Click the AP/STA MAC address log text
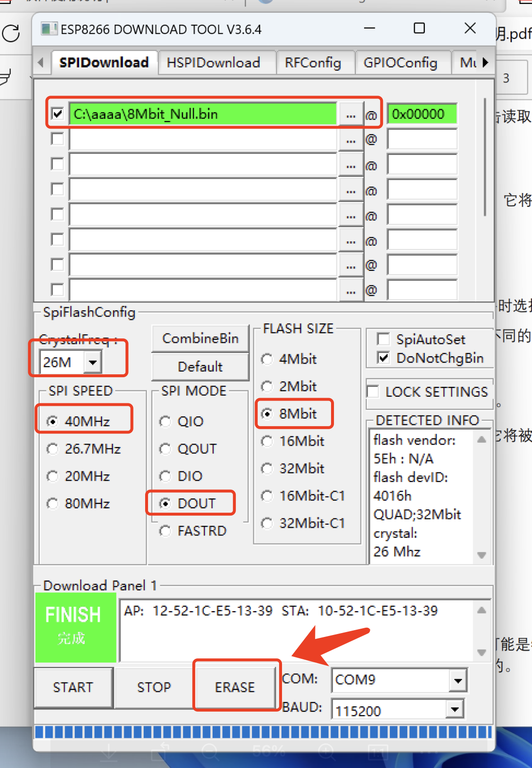The image size is (532, 768). (281, 611)
